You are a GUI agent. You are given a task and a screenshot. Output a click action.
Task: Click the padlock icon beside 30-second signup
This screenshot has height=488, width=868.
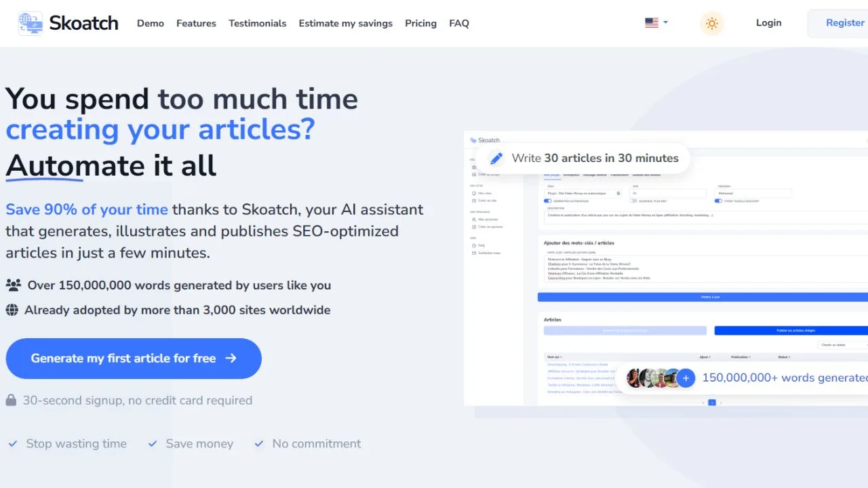coord(11,401)
